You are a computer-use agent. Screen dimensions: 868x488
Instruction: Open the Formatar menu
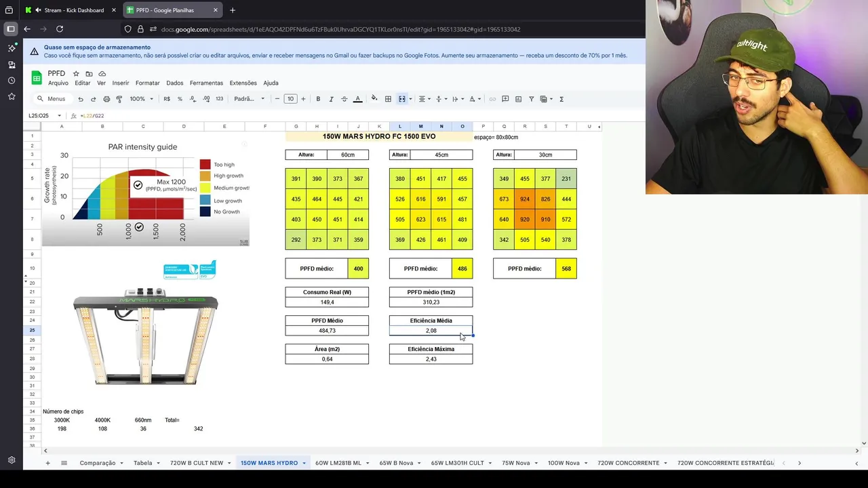click(x=148, y=83)
